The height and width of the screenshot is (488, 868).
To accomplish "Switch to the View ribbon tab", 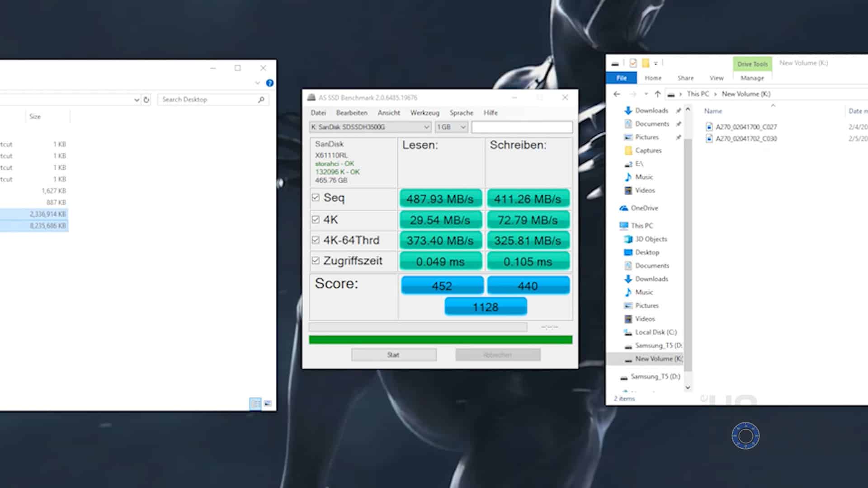I will tap(716, 78).
